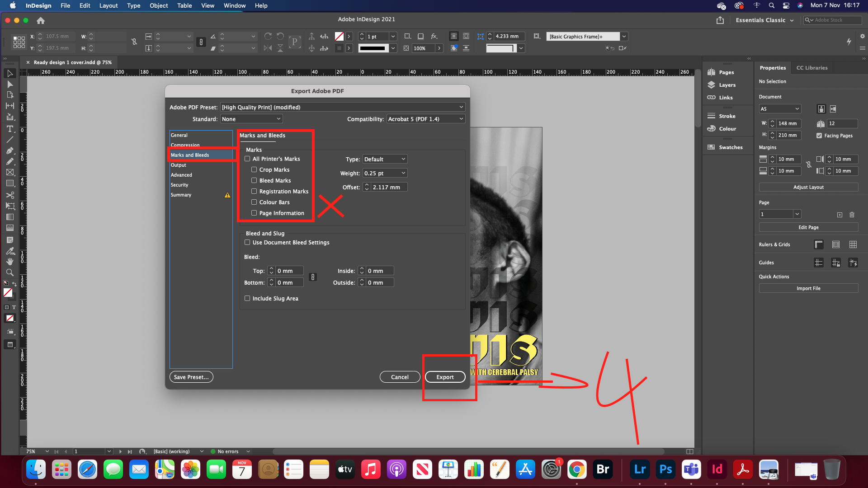The height and width of the screenshot is (488, 868).
Task: Enable the Crop Marks checkbox
Action: (254, 169)
